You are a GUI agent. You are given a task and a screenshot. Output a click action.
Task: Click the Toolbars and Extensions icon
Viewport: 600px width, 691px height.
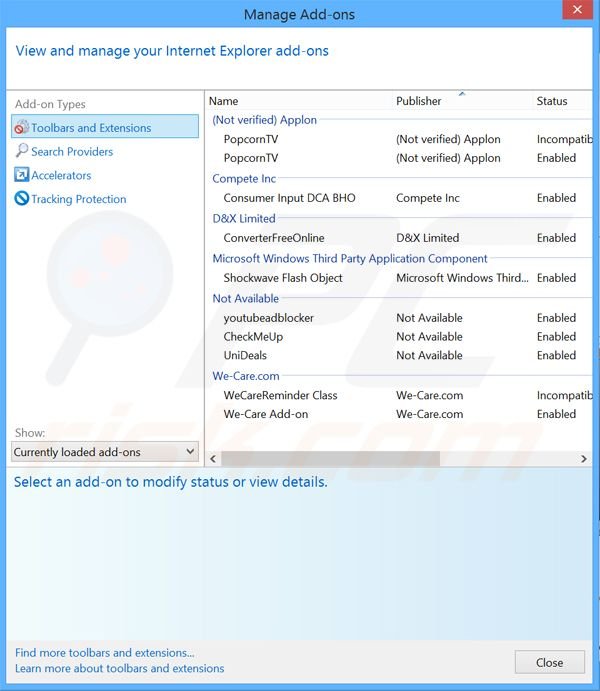(x=22, y=127)
